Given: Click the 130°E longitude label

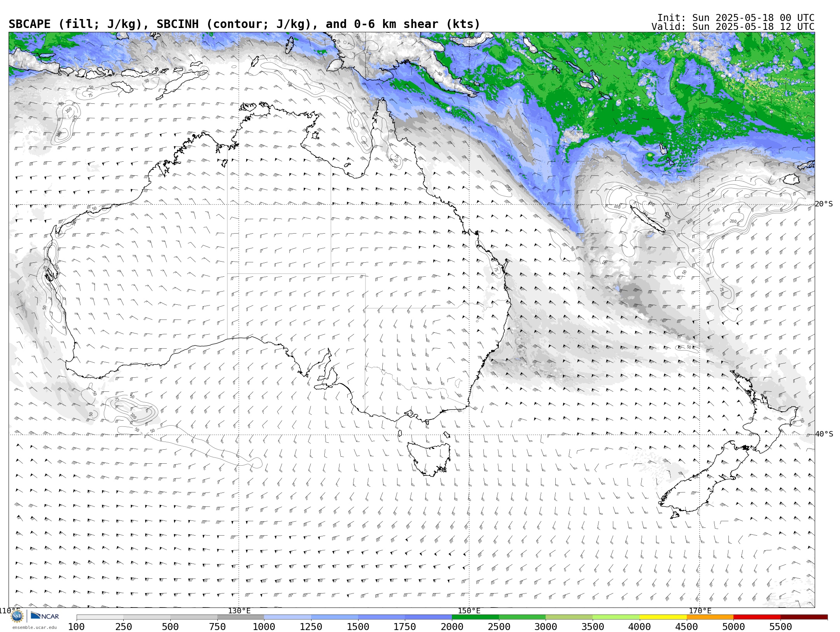Looking at the screenshot, I should 239,611.
